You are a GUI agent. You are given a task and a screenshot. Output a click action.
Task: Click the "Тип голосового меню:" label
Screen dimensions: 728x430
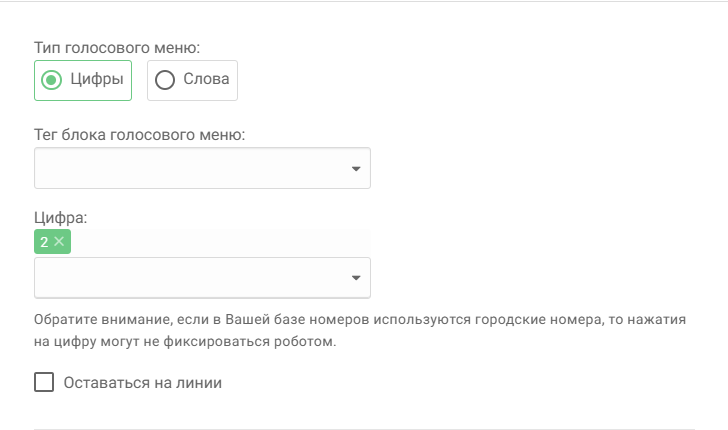pos(117,47)
